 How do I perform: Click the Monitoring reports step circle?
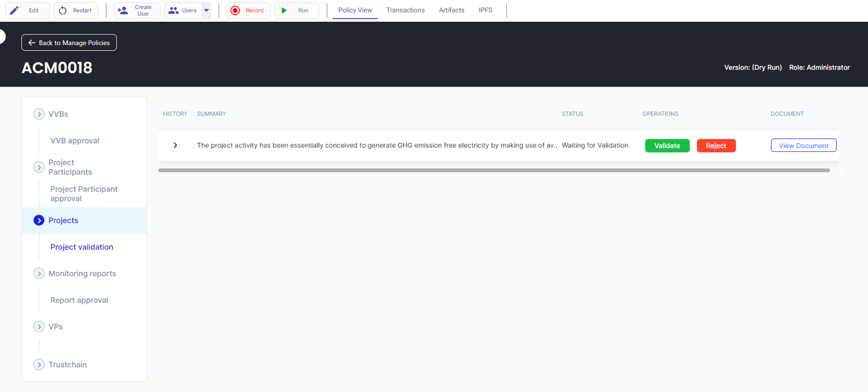point(39,273)
